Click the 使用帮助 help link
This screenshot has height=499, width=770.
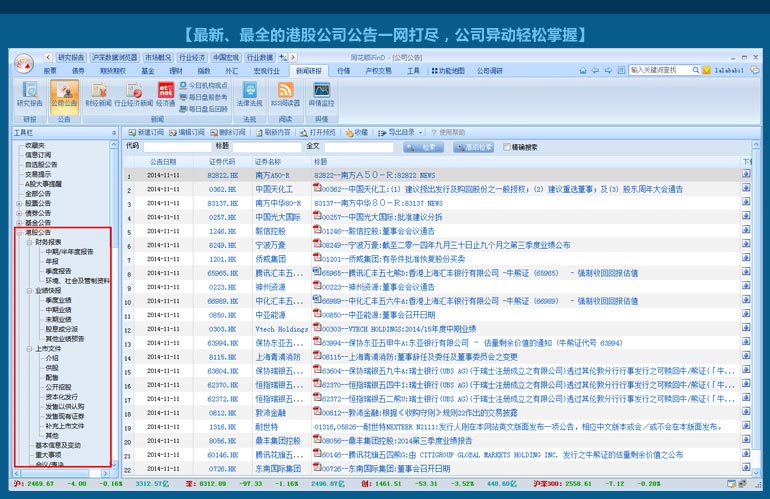coord(448,133)
